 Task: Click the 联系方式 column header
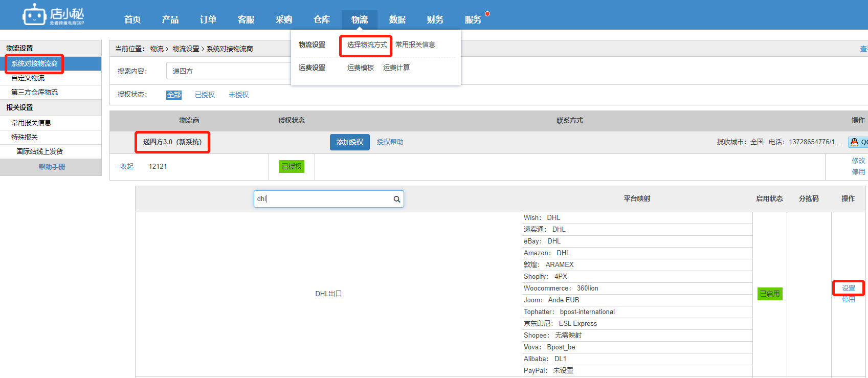[570, 121]
